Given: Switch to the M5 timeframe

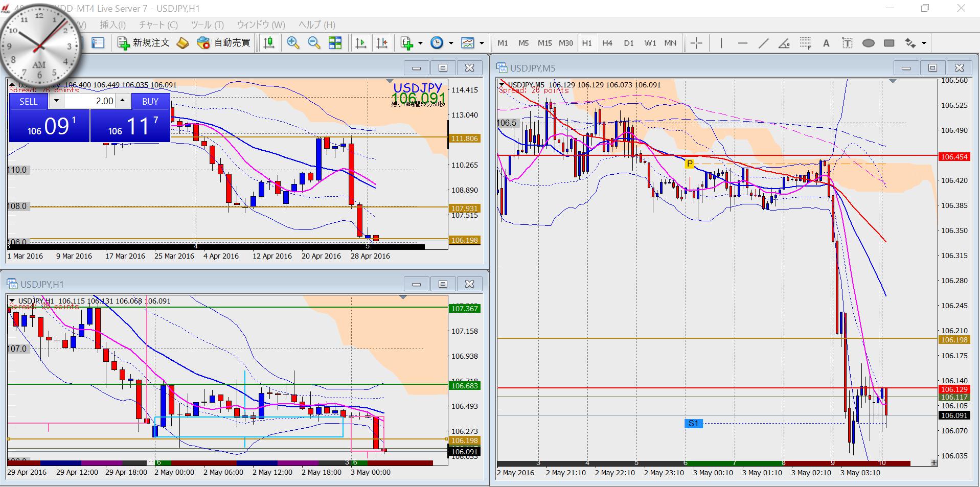Looking at the screenshot, I should (523, 43).
